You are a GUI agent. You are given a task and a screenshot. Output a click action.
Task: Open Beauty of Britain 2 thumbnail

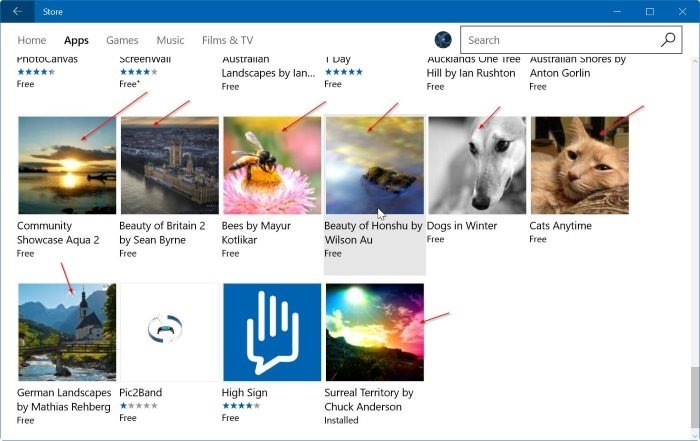click(x=170, y=166)
